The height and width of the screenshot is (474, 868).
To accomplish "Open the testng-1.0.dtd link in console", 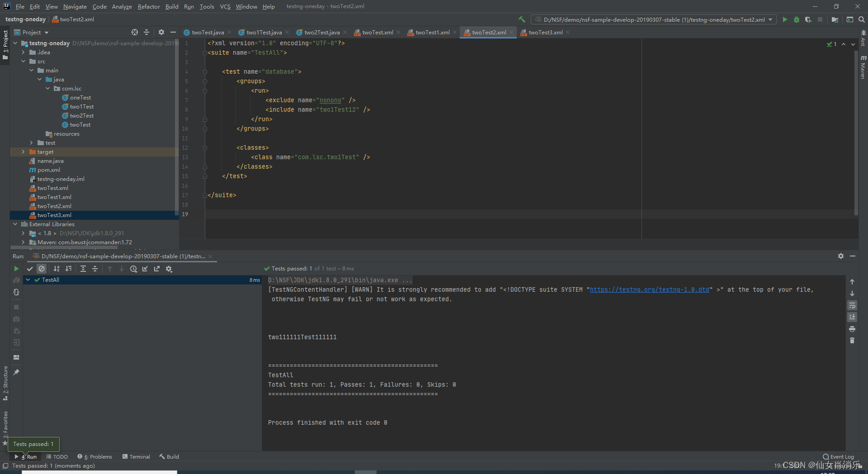I will (649, 289).
